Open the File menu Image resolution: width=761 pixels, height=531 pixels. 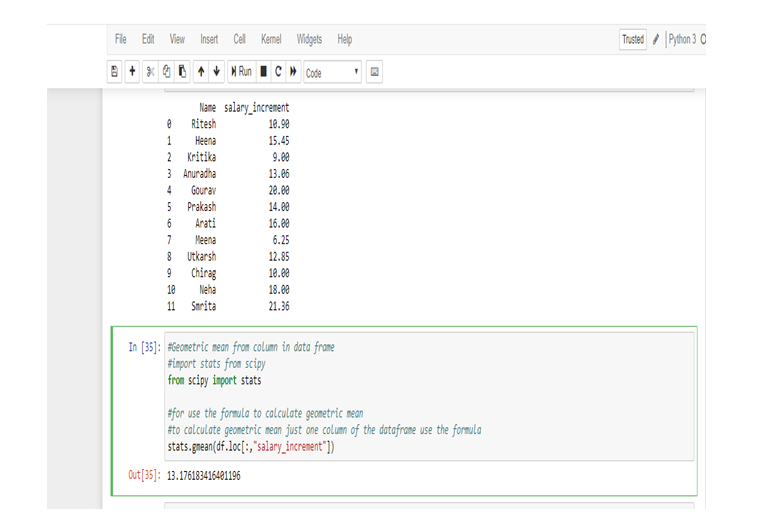click(x=120, y=39)
